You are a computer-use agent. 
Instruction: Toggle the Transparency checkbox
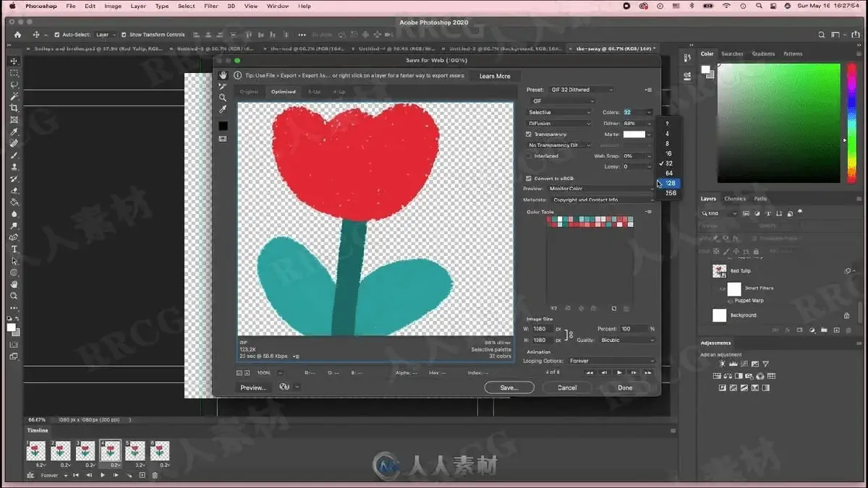point(528,134)
